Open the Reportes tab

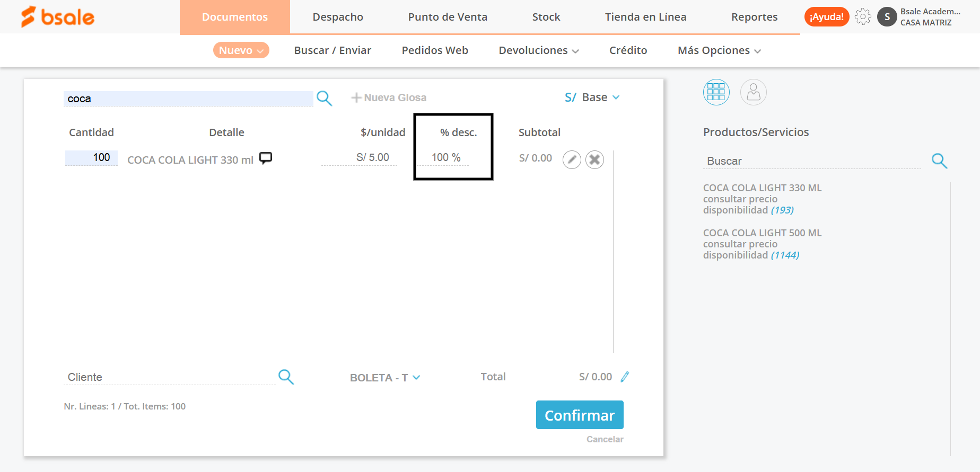pos(754,17)
